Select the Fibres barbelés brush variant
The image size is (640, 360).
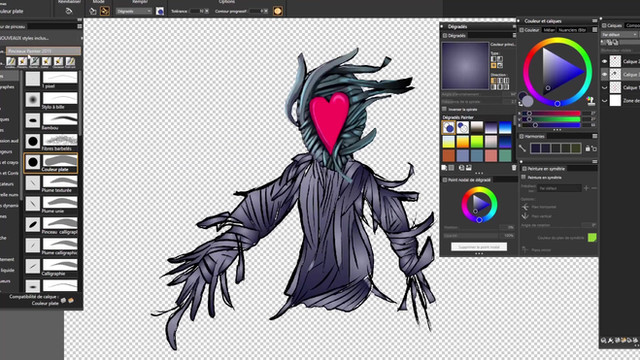pyautogui.click(x=51, y=142)
